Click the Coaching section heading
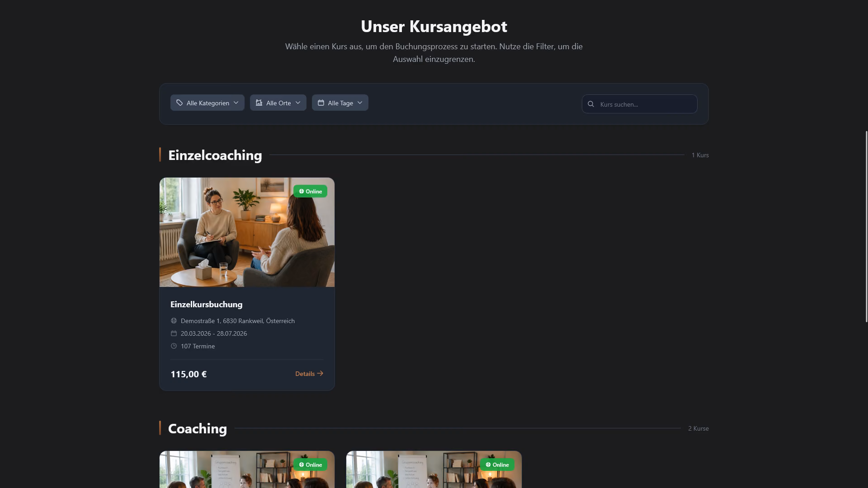 (198, 428)
